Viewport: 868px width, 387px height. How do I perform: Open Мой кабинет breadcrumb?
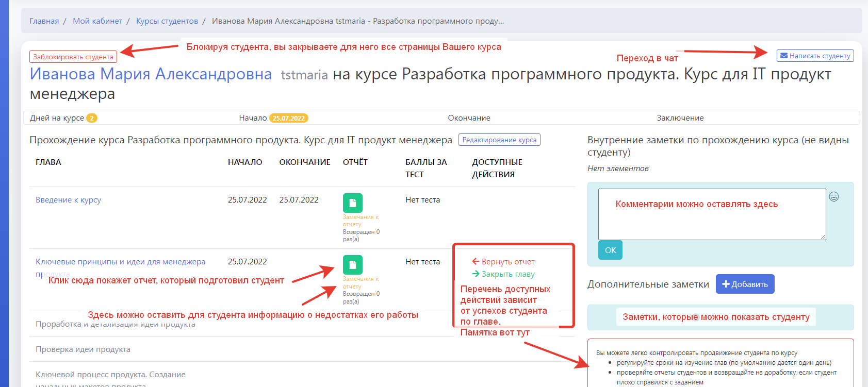coord(97,21)
